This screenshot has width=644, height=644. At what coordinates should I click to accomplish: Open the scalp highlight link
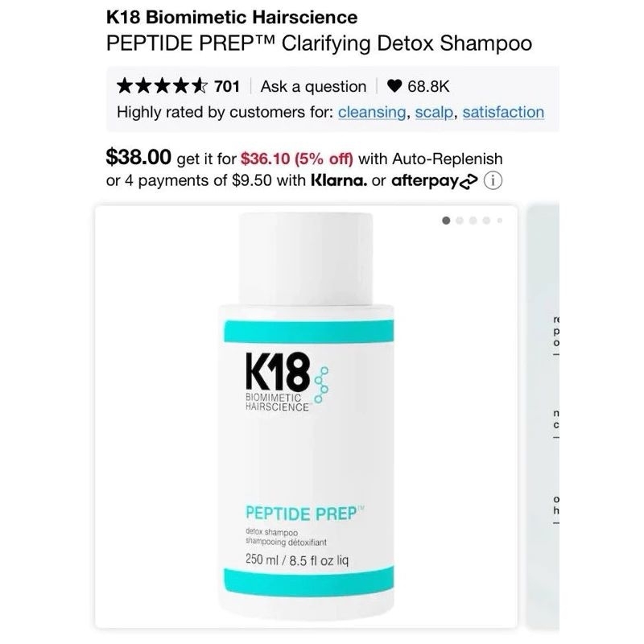(x=434, y=112)
